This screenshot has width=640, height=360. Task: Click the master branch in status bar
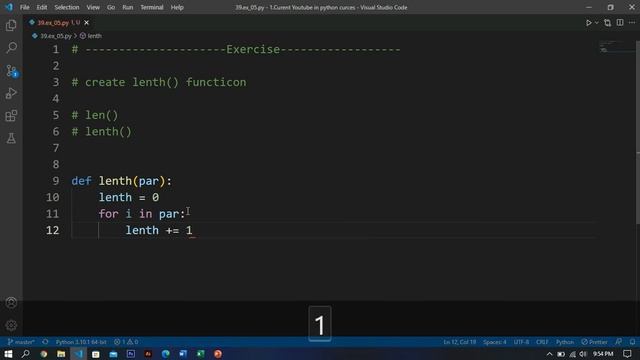pos(21,342)
